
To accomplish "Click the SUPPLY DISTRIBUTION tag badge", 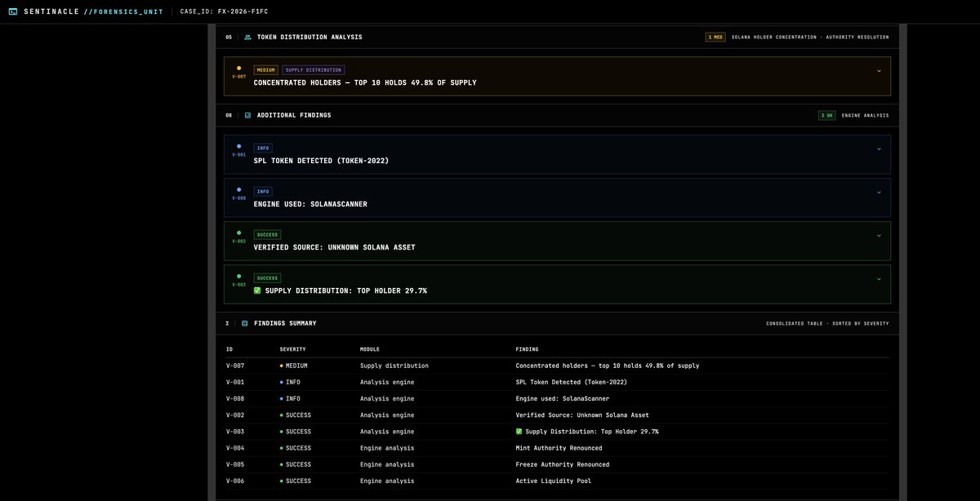I will click(314, 70).
